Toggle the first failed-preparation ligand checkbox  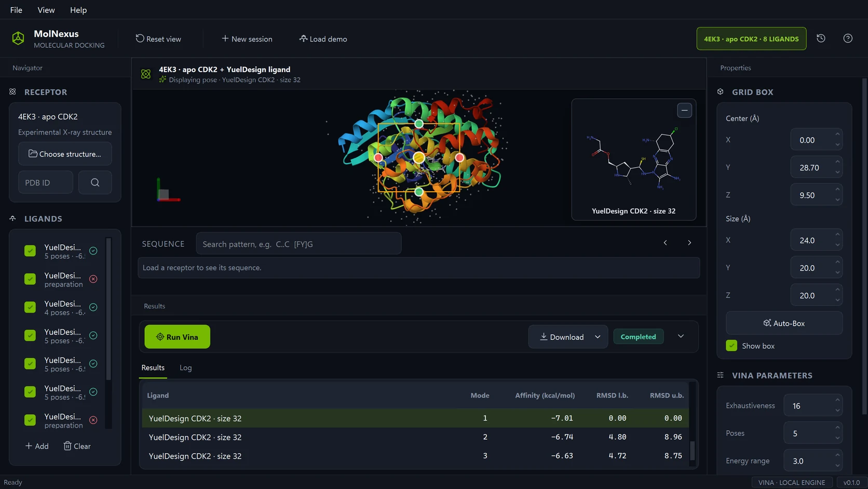coord(30,279)
